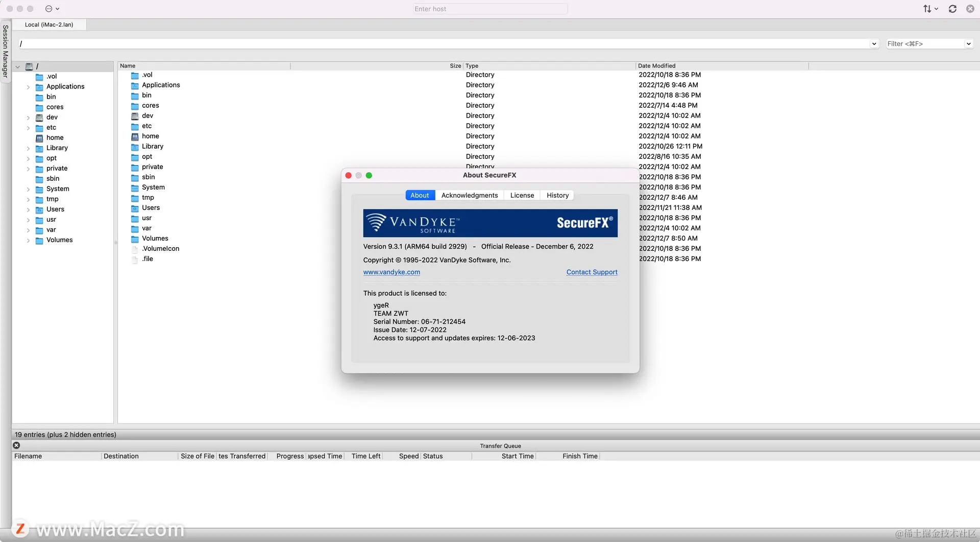Click the sbin folder icon in tree
Image resolution: width=980 pixels, height=542 pixels.
point(39,179)
